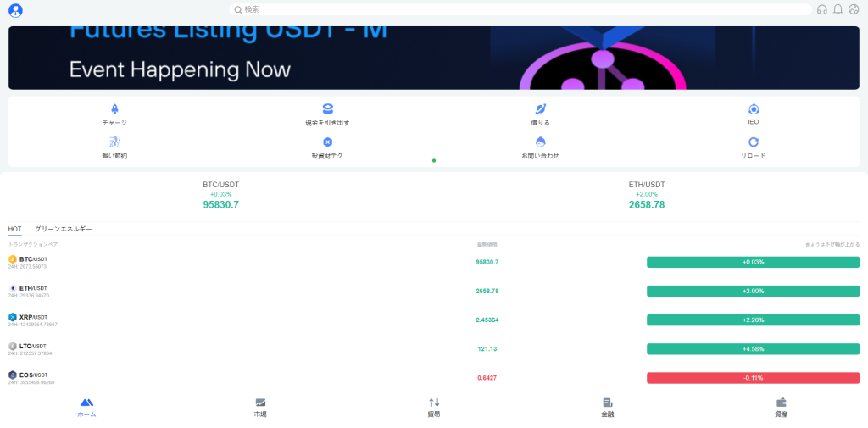
Task: Click the Ethereum coin icon
Action: pyautogui.click(x=13, y=288)
